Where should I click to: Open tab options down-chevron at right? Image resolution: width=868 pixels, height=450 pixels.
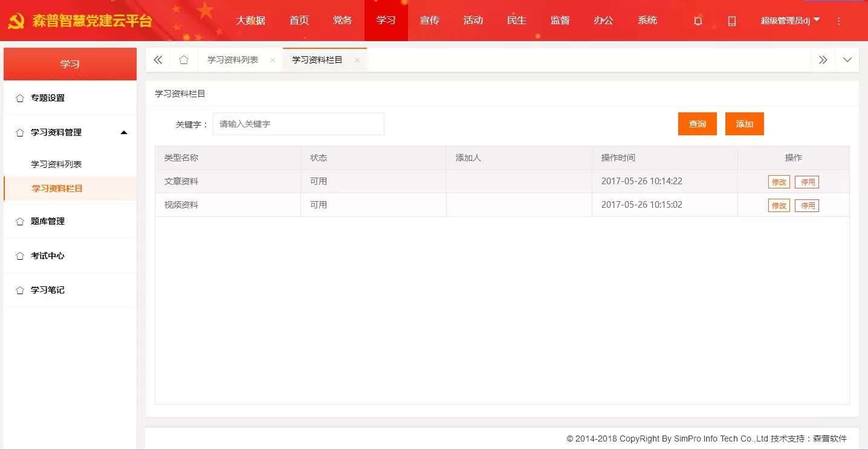pos(847,60)
